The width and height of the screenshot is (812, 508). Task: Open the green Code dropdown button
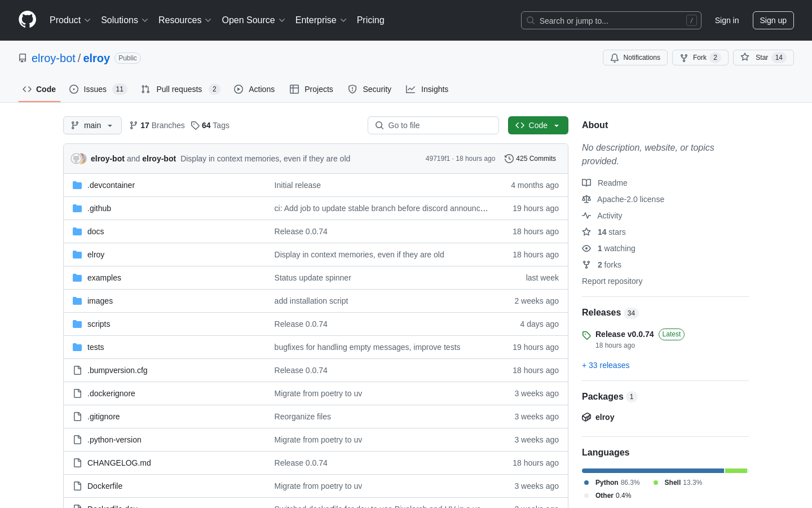point(538,125)
